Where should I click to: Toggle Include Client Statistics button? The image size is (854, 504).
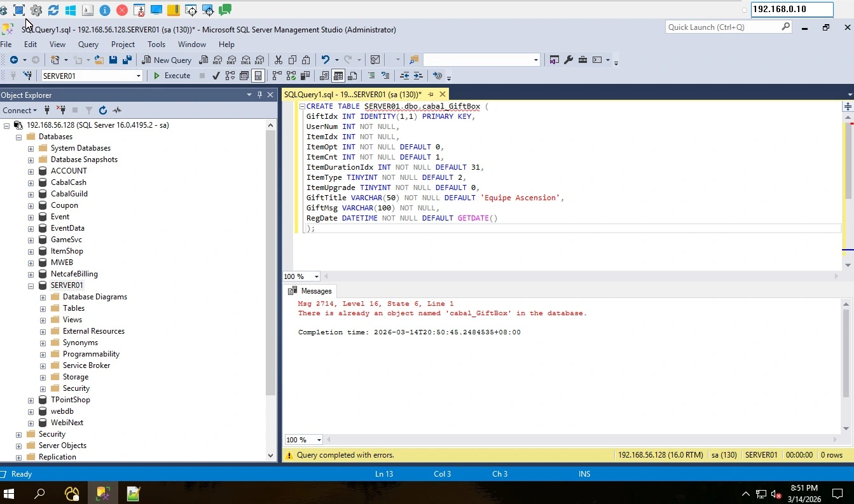point(305,76)
